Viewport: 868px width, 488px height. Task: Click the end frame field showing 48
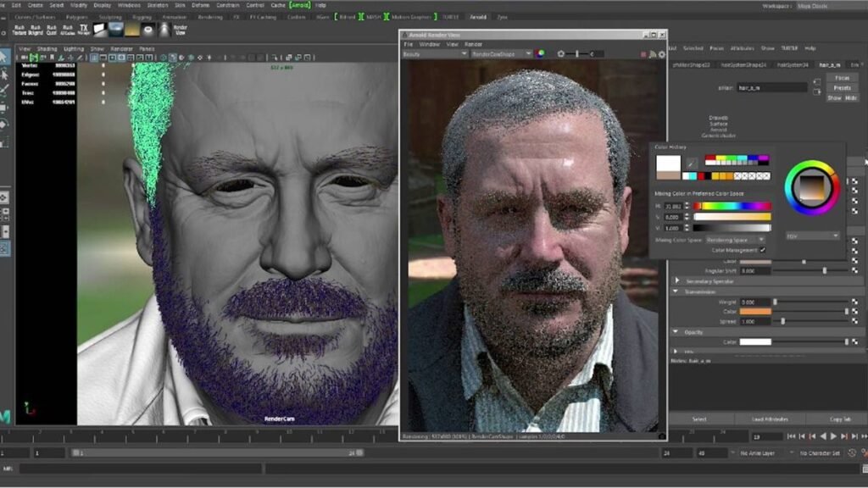(711, 452)
